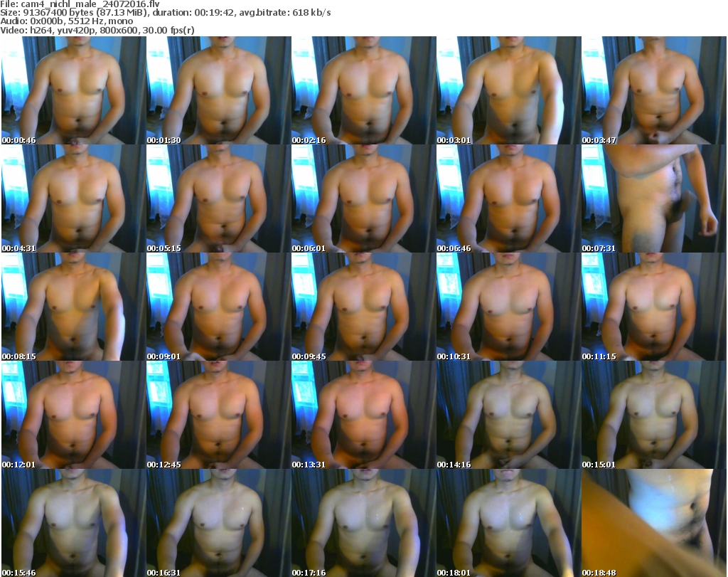The image size is (728, 577).
Task: Click the timestamp label '00:03:01'
Action: pos(454,140)
